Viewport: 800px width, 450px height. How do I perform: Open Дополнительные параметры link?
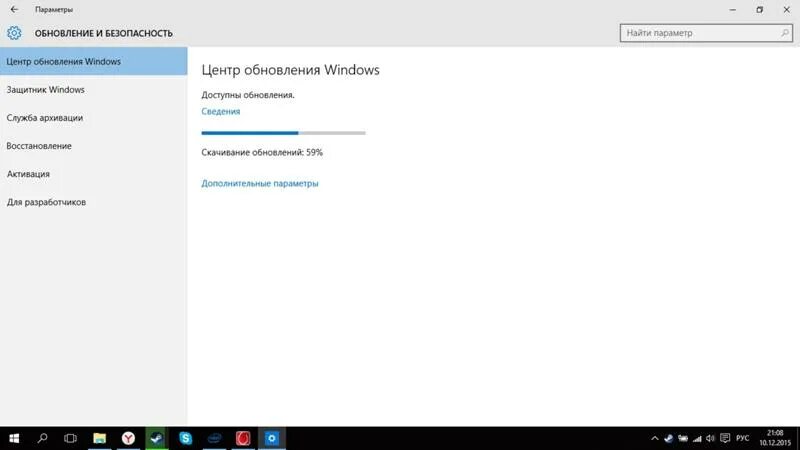click(x=260, y=183)
